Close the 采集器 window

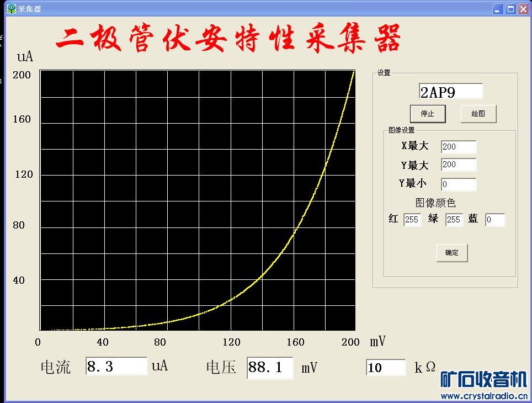click(x=523, y=9)
